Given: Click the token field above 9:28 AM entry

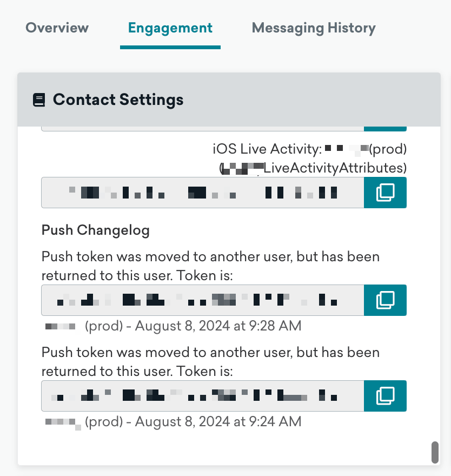Looking at the screenshot, I should [x=202, y=300].
